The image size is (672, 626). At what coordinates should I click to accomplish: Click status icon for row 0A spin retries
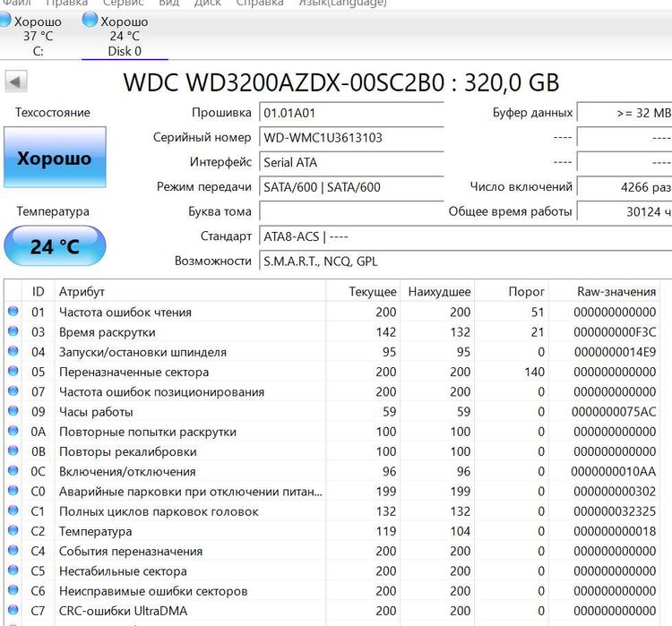[x=13, y=431]
